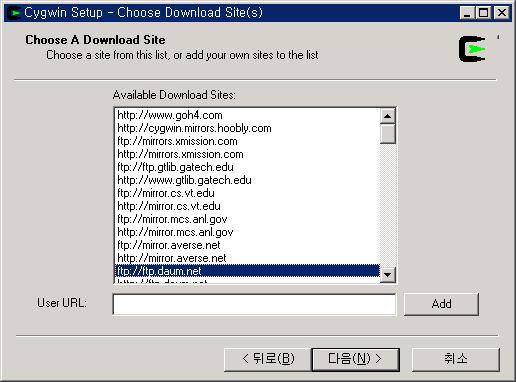Minimize the Cygwin Setup window

point(467,13)
